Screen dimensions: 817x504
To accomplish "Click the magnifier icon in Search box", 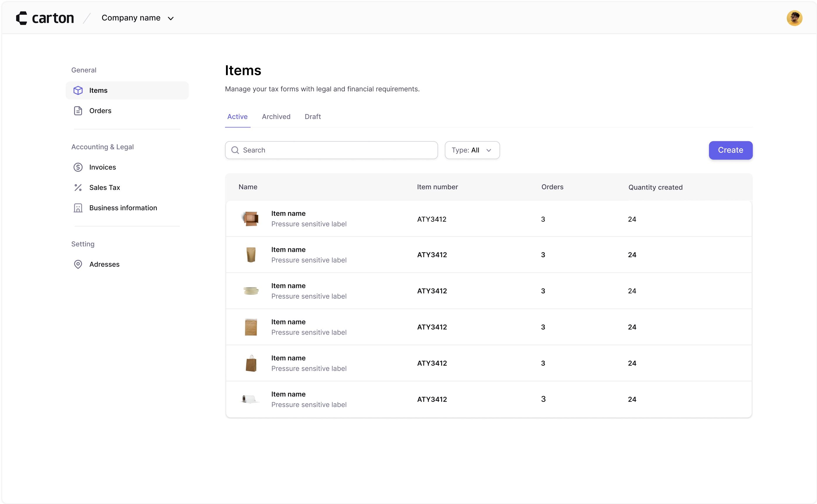I will (x=235, y=150).
